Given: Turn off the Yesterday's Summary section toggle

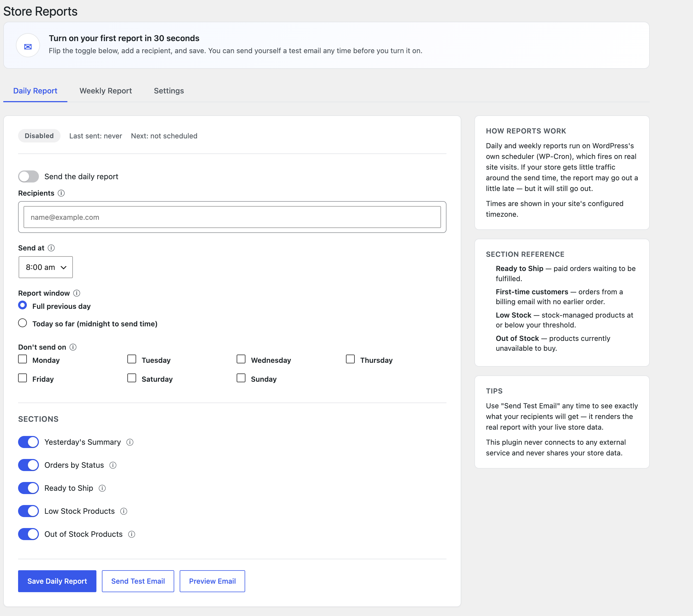Looking at the screenshot, I should coord(28,442).
